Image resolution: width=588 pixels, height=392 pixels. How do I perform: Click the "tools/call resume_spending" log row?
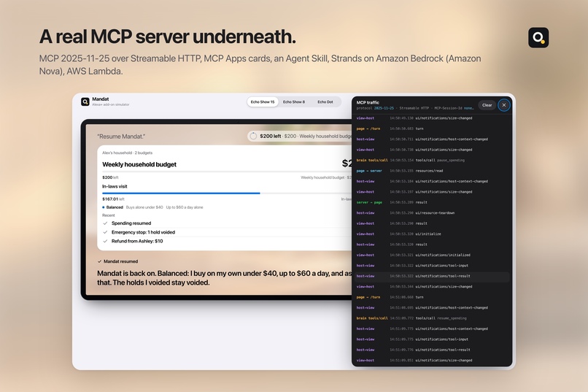coord(433,318)
